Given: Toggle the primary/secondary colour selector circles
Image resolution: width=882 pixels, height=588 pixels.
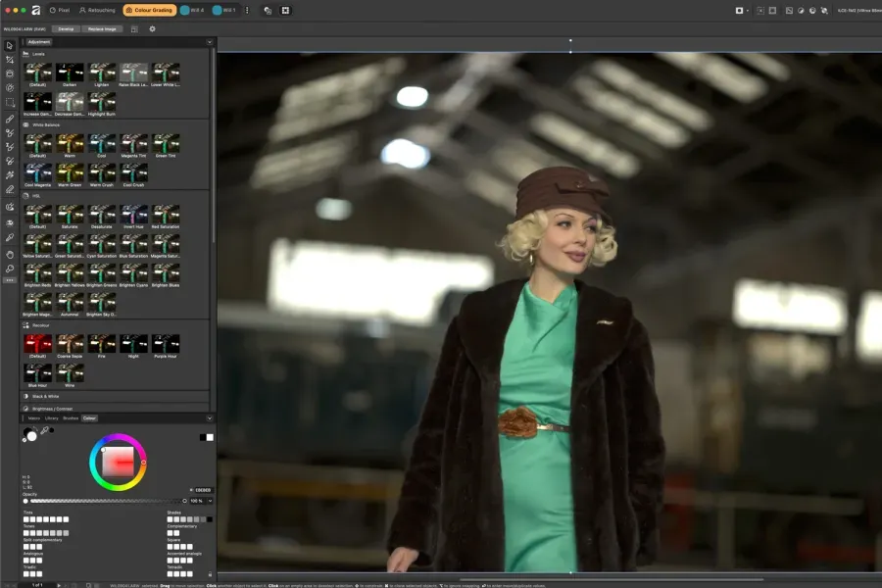Looking at the screenshot, I should click(29, 433).
